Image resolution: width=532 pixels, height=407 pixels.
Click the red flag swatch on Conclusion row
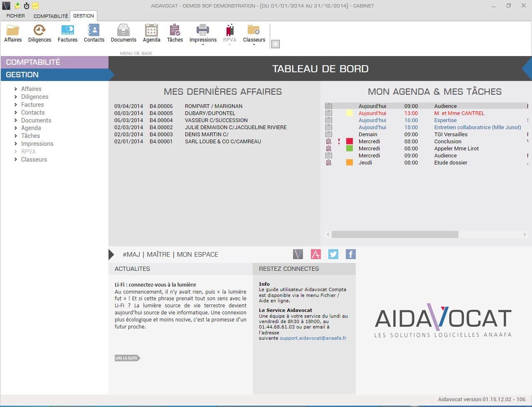[350, 141]
